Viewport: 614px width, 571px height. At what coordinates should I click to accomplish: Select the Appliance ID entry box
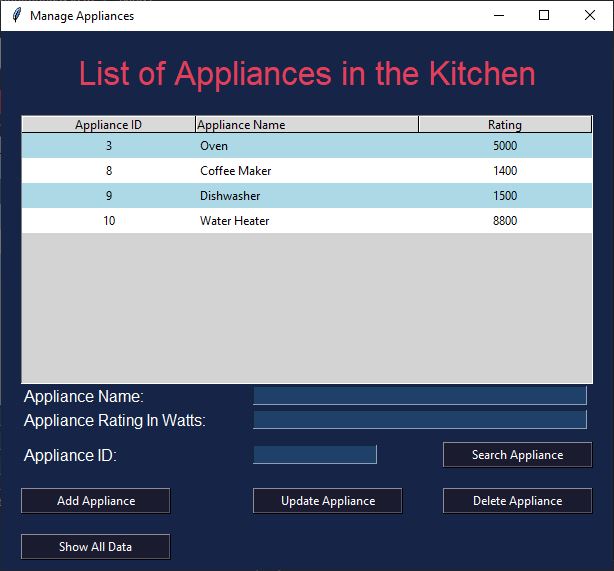point(315,455)
